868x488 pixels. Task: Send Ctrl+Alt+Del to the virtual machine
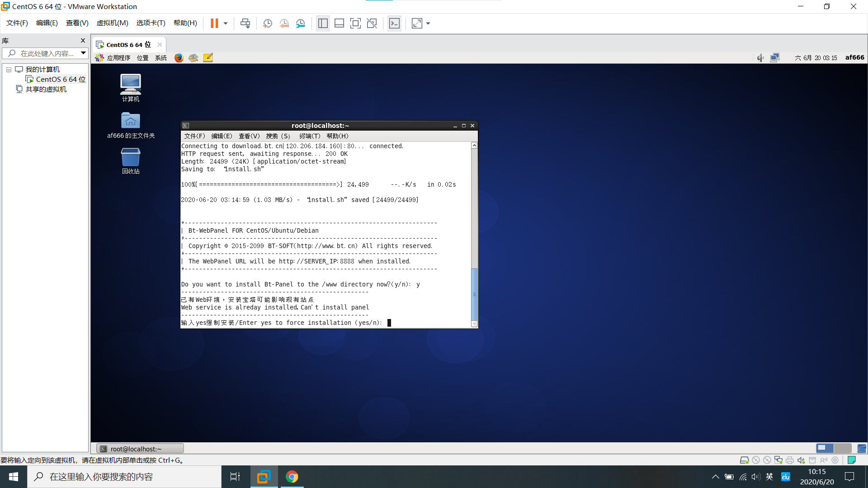245,23
